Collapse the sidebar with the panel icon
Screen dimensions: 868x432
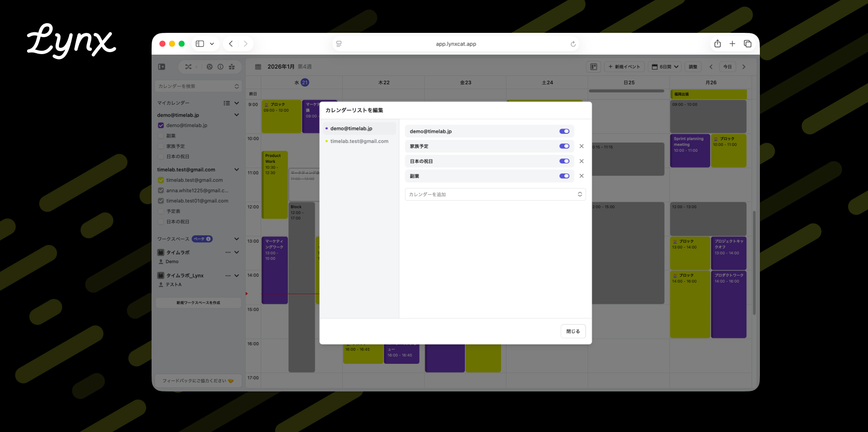point(162,67)
